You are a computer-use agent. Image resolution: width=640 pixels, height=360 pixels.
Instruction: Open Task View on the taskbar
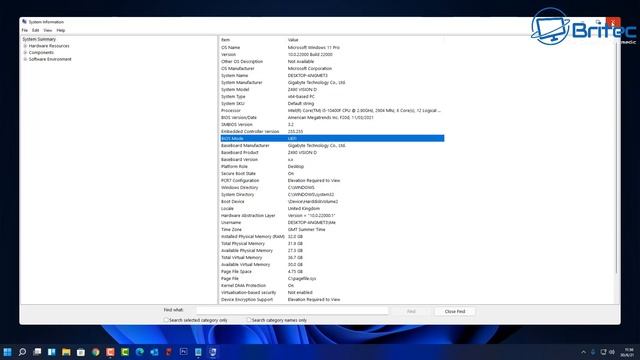click(37, 352)
